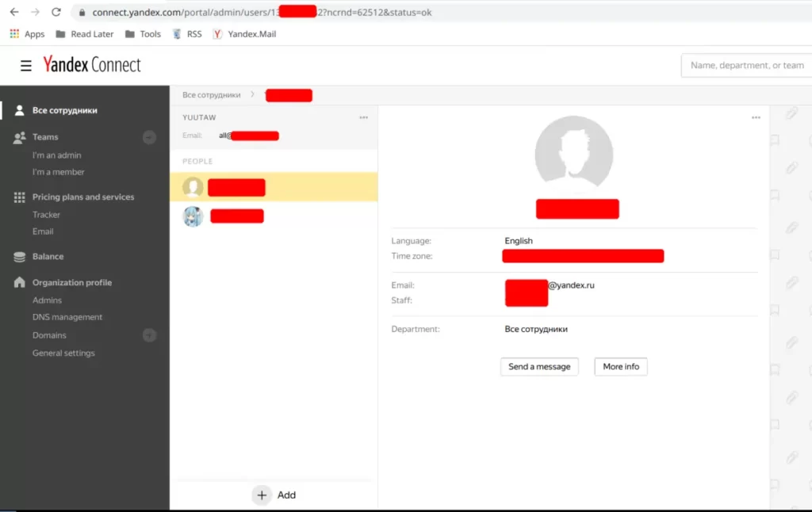Viewport: 812px width, 512px height.
Task: Open Email service in sidebar
Action: point(43,231)
